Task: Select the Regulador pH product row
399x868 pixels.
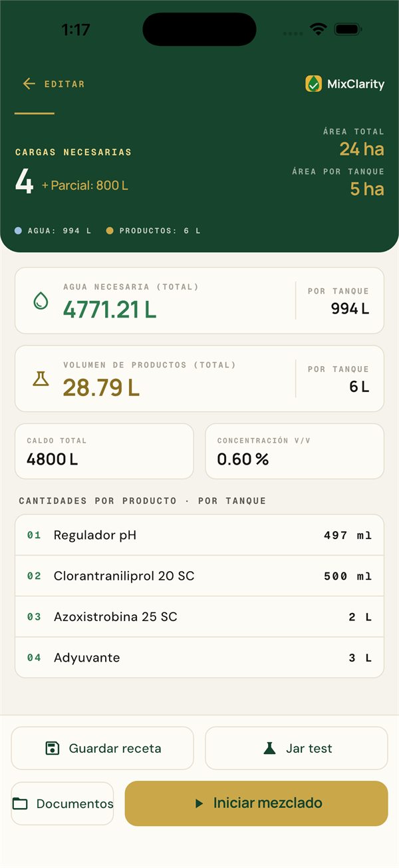Action: pyautogui.click(x=199, y=535)
